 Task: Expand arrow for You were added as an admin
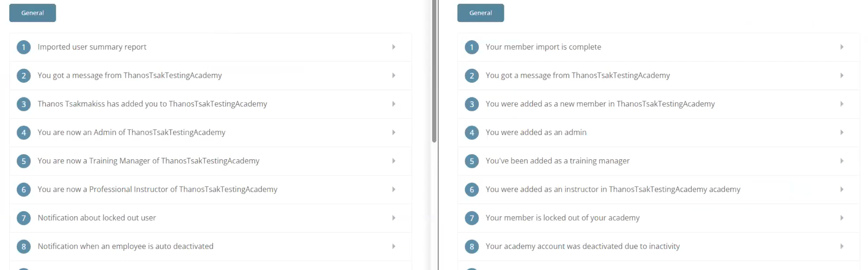tap(841, 133)
